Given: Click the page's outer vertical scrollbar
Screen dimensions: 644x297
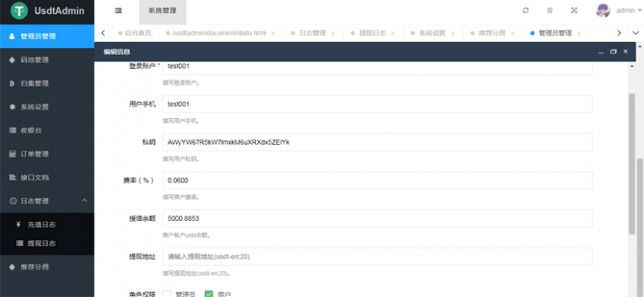Looking at the screenshot, I should coord(640,227).
